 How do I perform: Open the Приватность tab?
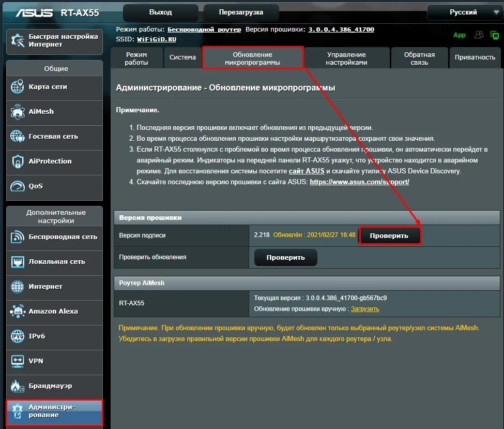[475, 57]
